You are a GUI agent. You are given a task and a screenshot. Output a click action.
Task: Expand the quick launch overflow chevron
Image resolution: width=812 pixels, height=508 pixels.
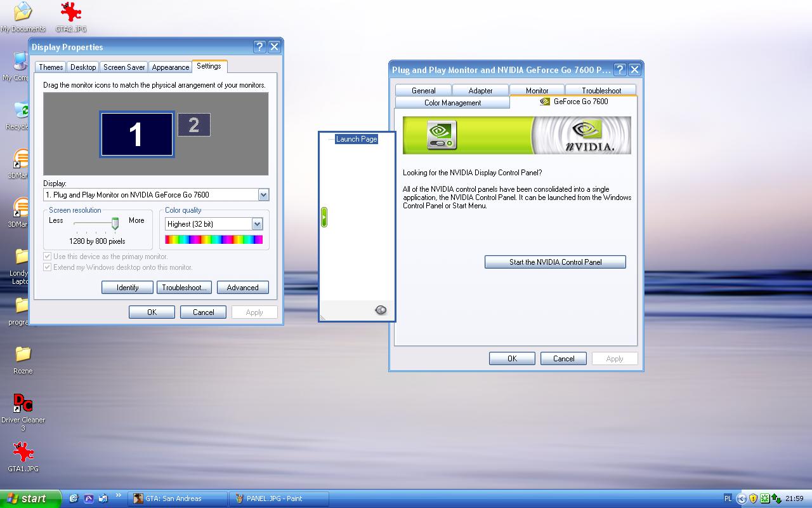coord(118,496)
